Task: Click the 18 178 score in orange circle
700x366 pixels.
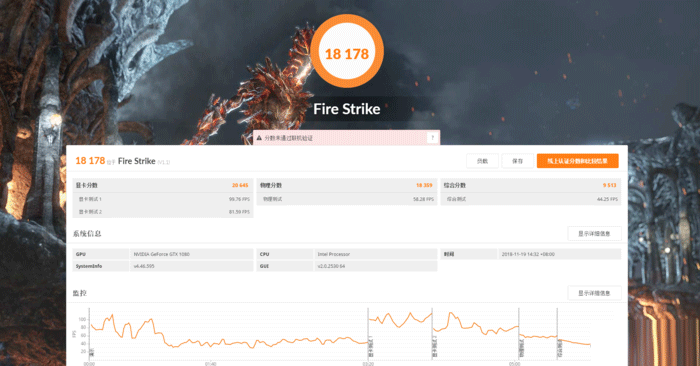Action: tap(346, 54)
